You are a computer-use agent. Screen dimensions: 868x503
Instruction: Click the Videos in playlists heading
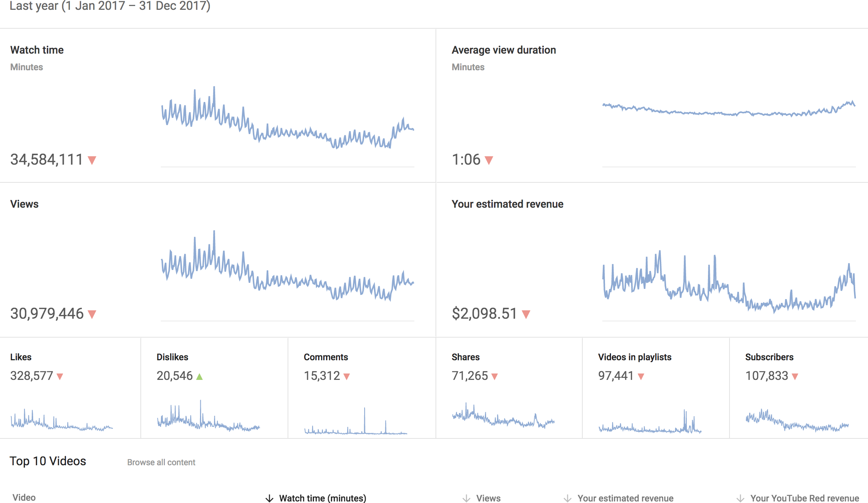click(x=634, y=357)
